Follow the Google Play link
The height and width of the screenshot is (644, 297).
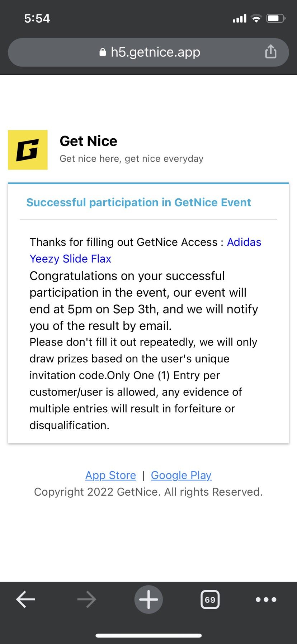point(181,475)
